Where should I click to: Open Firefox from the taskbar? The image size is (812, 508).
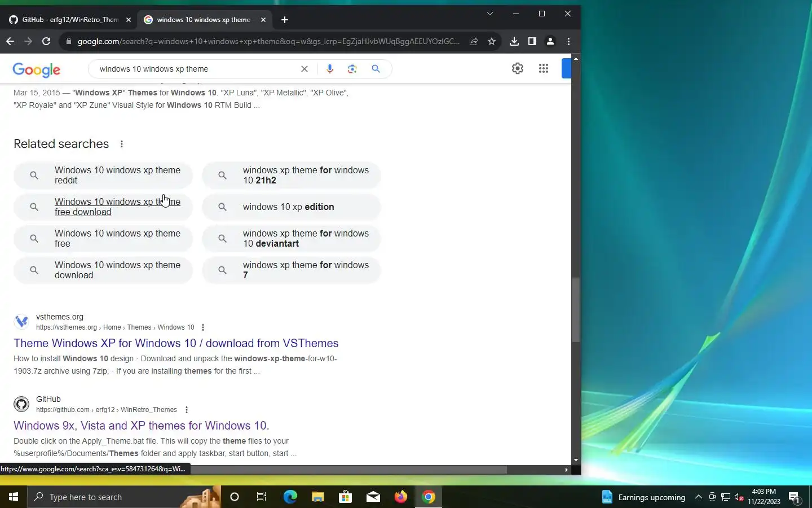click(401, 497)
